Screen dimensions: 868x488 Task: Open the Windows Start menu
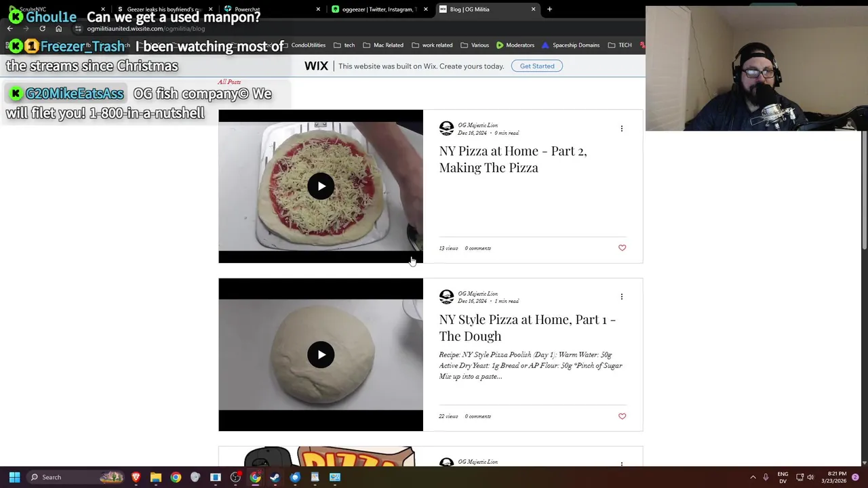click(x=14, y=477)
